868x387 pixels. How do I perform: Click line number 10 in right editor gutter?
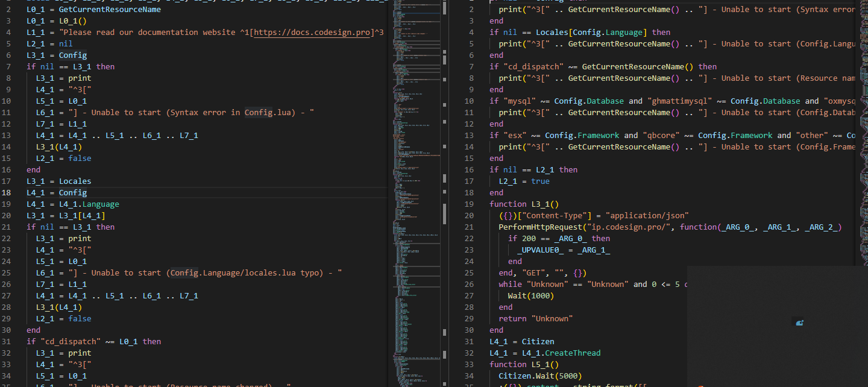point(470,101)
